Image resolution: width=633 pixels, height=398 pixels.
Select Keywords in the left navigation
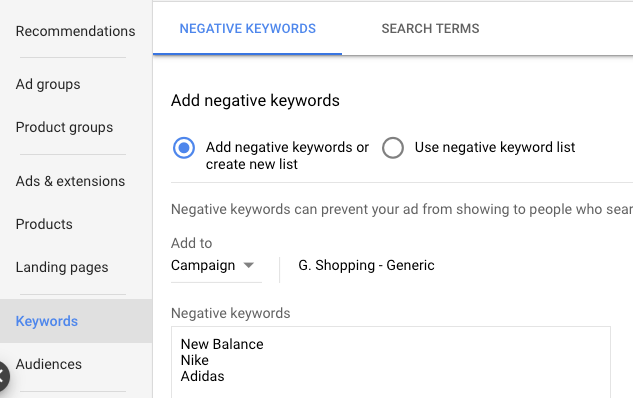(x=47, y=321)
